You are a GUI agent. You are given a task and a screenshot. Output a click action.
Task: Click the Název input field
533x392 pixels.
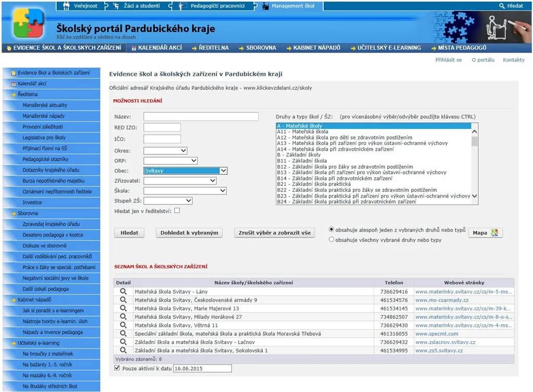pyautogui.click(x=201, y=117)
